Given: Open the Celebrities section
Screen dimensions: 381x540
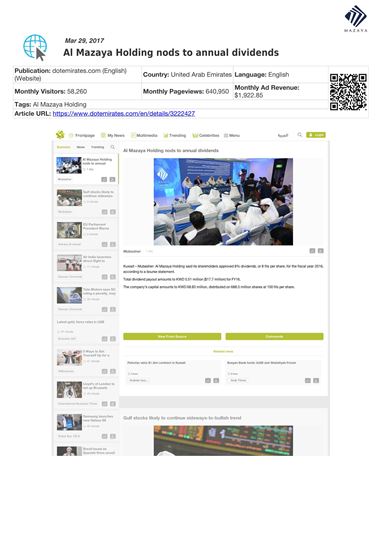Looking at the screenshot, I should coord(206,135).
